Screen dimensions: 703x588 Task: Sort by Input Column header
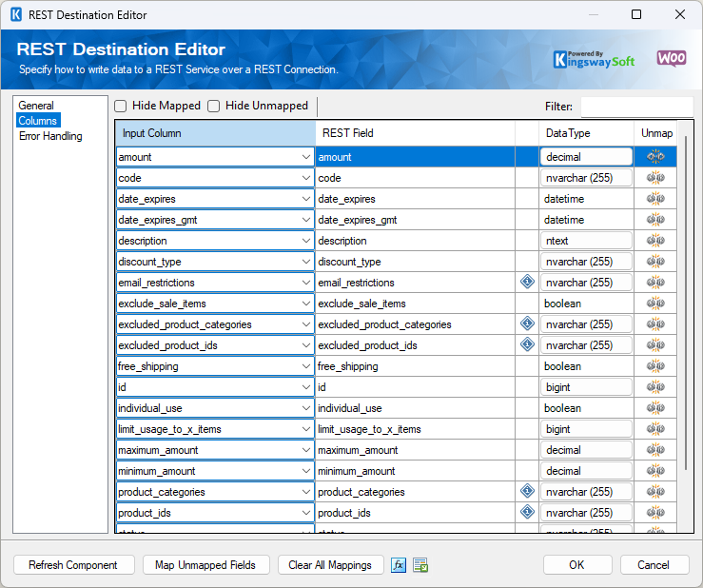pos(215,133)
